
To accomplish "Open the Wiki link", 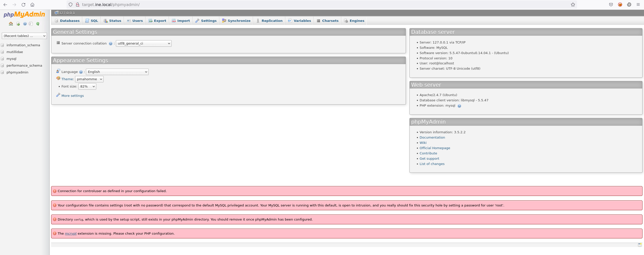I will [423, 143].
